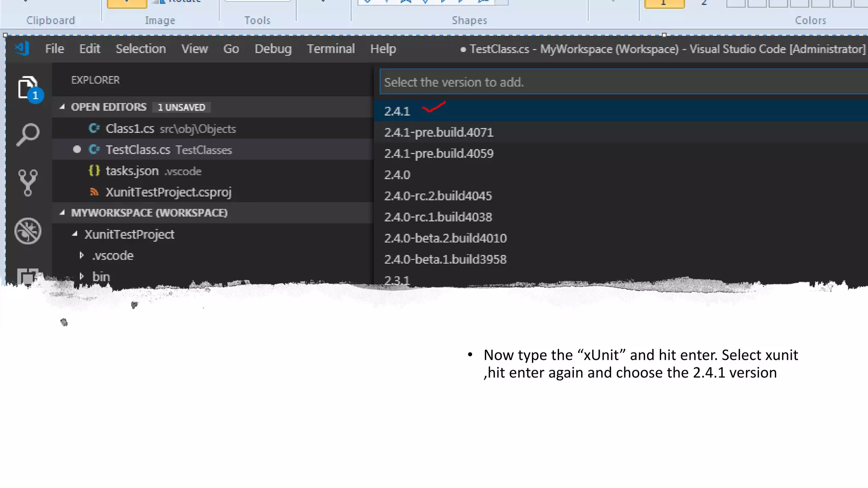
Task: Click the VS Code logo icon
Action: tap(22, 49)
